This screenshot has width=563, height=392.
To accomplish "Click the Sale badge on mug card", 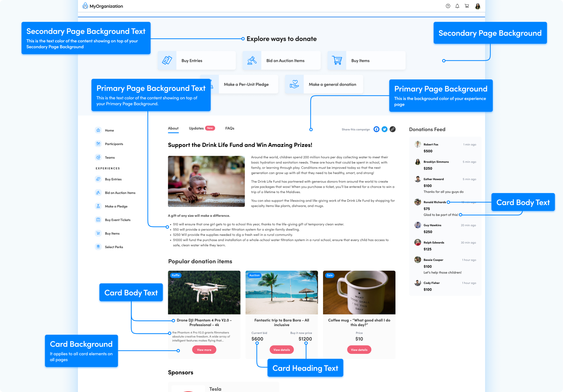I will pyautogui.click(x=330, y=275).
